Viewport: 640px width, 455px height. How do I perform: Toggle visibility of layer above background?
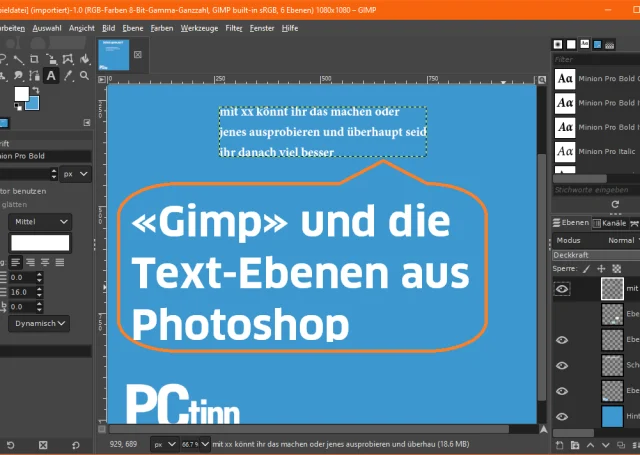562,391
